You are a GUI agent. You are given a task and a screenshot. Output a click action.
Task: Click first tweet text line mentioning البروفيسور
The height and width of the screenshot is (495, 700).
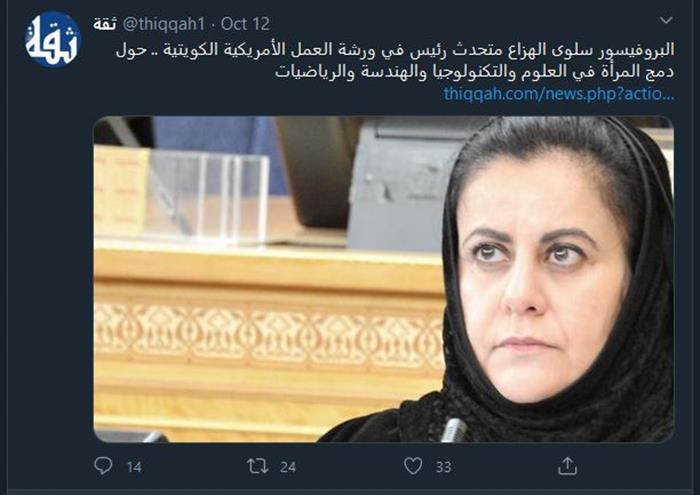click(395, 50)
